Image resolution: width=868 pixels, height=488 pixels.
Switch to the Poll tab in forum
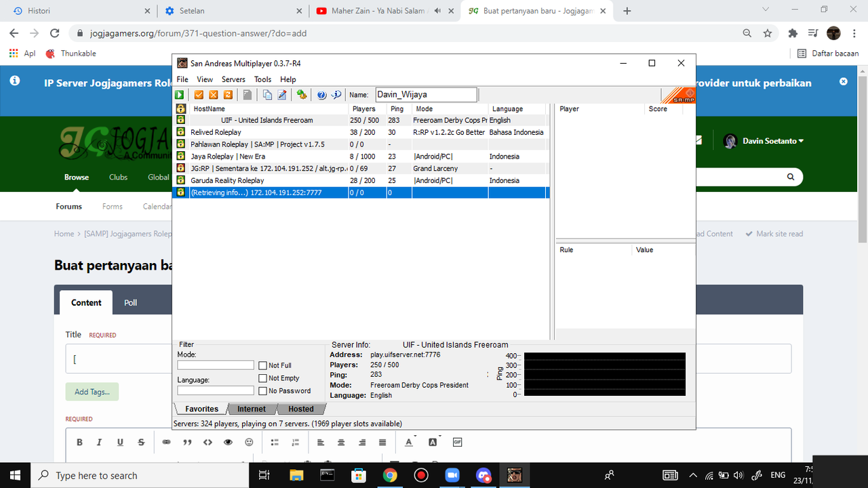tap(131, 302)
